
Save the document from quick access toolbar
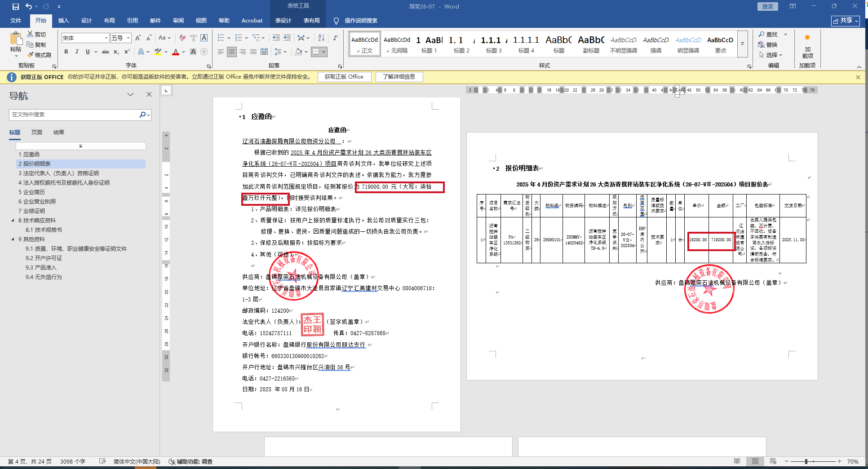16,7
